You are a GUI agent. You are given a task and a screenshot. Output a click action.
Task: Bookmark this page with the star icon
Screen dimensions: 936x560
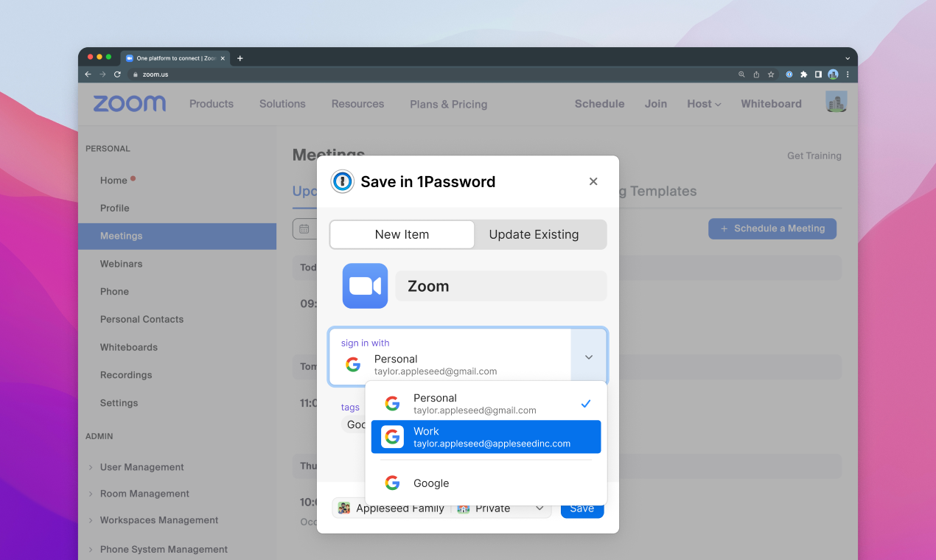pyautogui.click(x=771, y=74)
